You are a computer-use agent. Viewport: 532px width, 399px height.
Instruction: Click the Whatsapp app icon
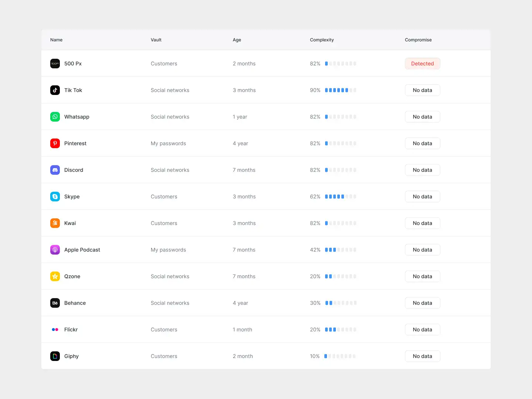point(55,117)
